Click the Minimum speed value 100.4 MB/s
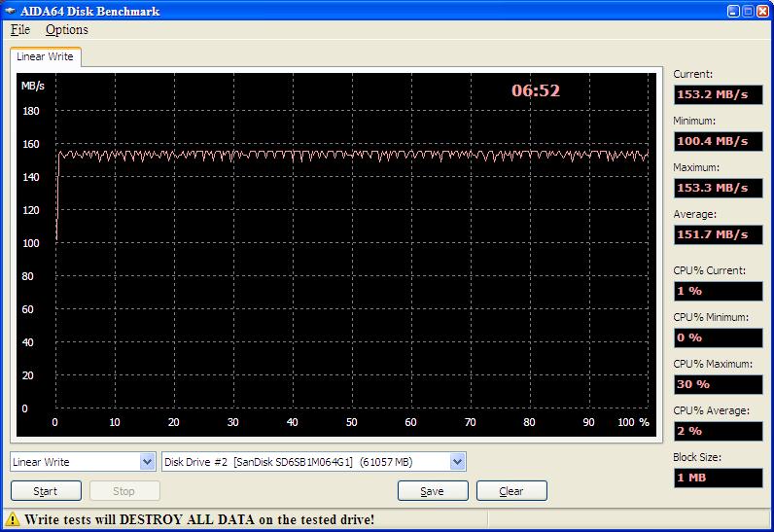 click(x=719, y=142)
